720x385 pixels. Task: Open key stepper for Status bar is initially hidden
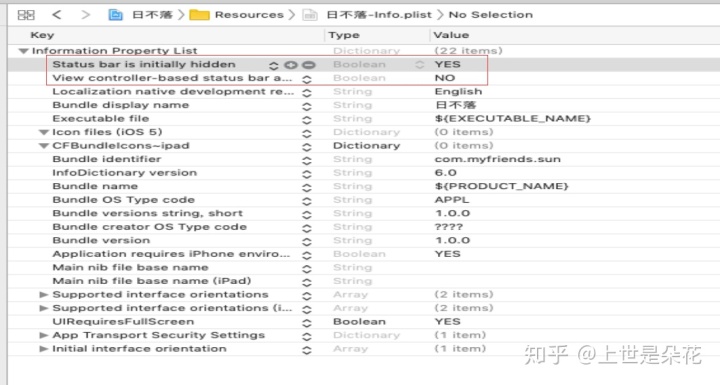click(x=273, y=65)
